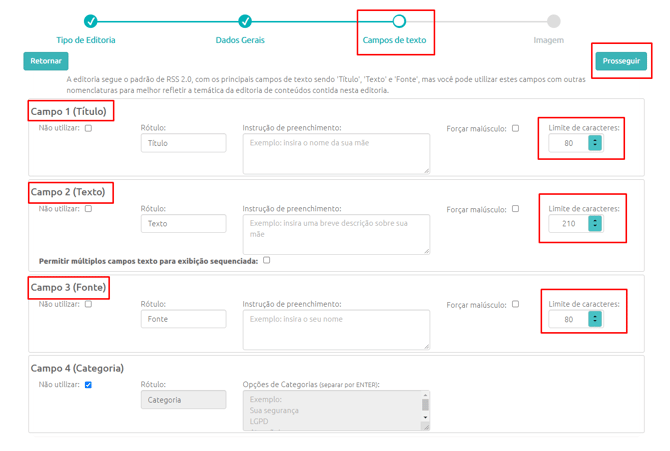Viewport: 670px width, 451px height.
Task: Click the Campo 2 limit value 210
Action: 569,224
